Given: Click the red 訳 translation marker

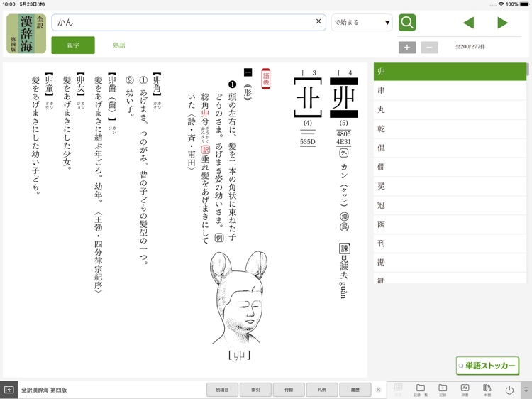Looking at the screenshot, I should (205, 150).
